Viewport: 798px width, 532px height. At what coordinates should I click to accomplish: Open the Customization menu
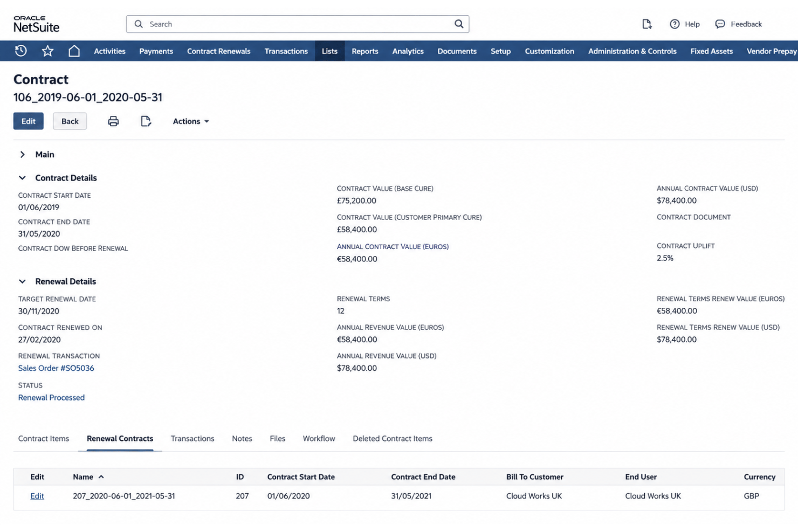549,51
